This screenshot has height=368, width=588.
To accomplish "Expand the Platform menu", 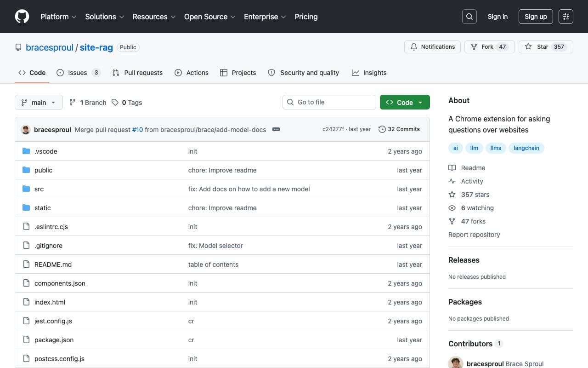I will [x=58, y=17].
